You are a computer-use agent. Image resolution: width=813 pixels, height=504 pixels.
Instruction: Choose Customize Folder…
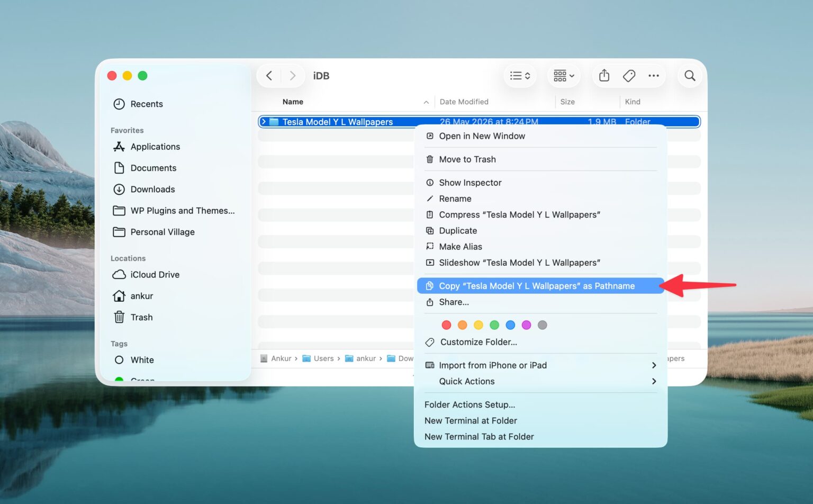[540, 342]
